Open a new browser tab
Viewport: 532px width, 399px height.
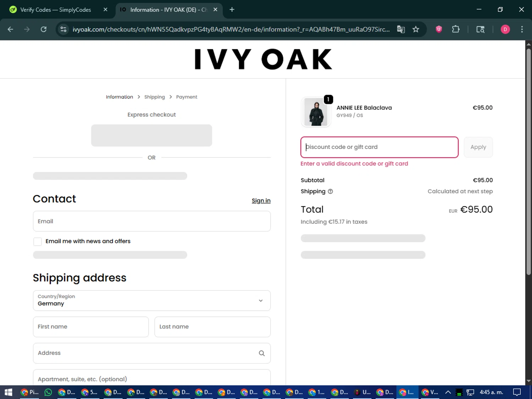[232, 10]
